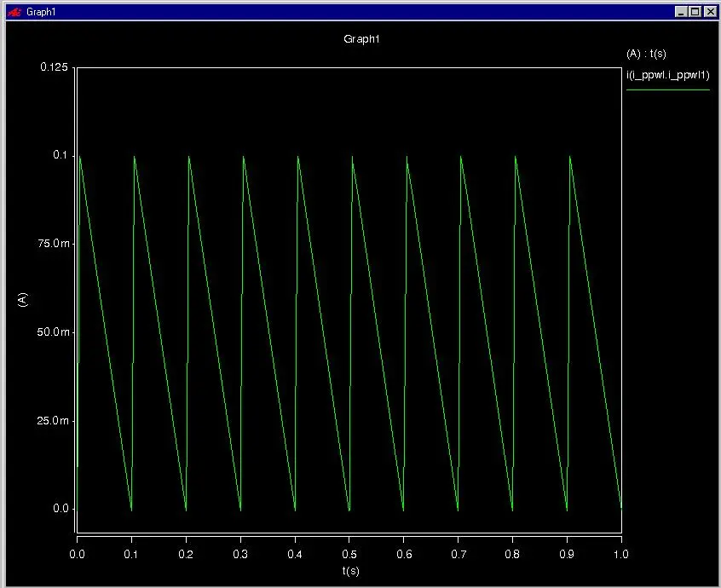Click the 25.0m y-axis tick value
This screenshot has width=721, height=588.
(x=54, y=421)
